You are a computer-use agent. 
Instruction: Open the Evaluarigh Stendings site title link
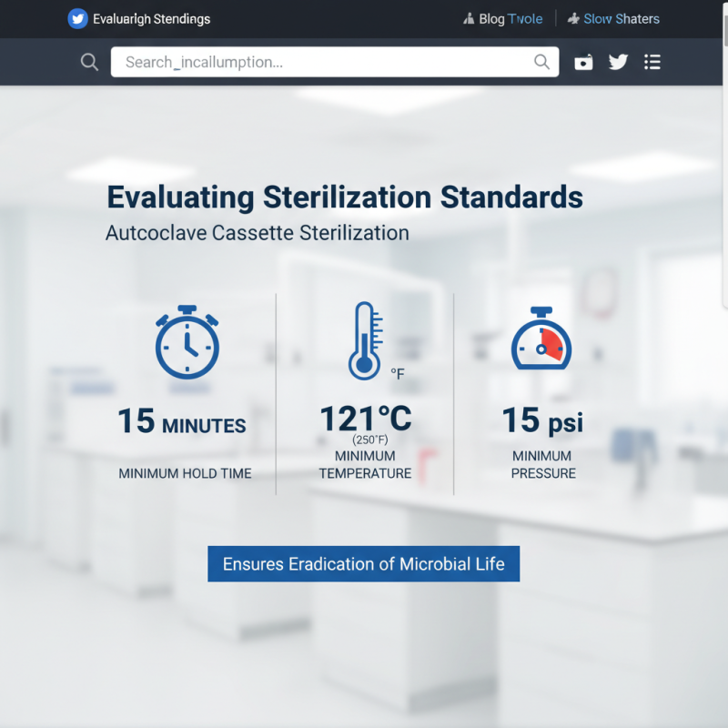tap(151, 19)
